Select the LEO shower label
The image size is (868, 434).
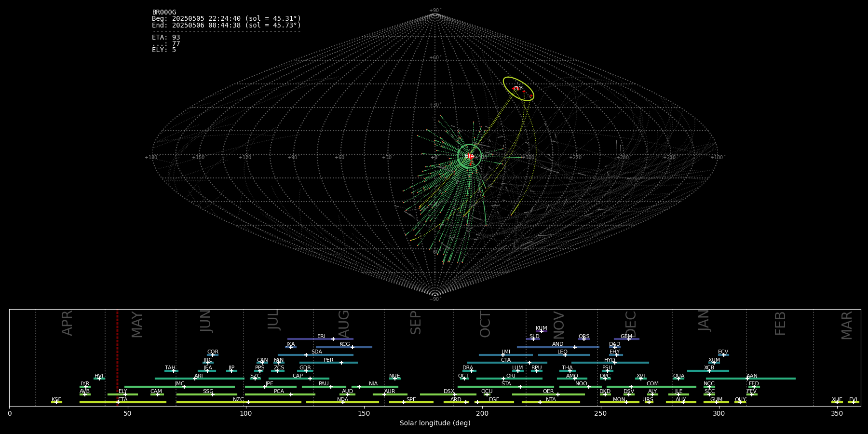coord(562,352)
